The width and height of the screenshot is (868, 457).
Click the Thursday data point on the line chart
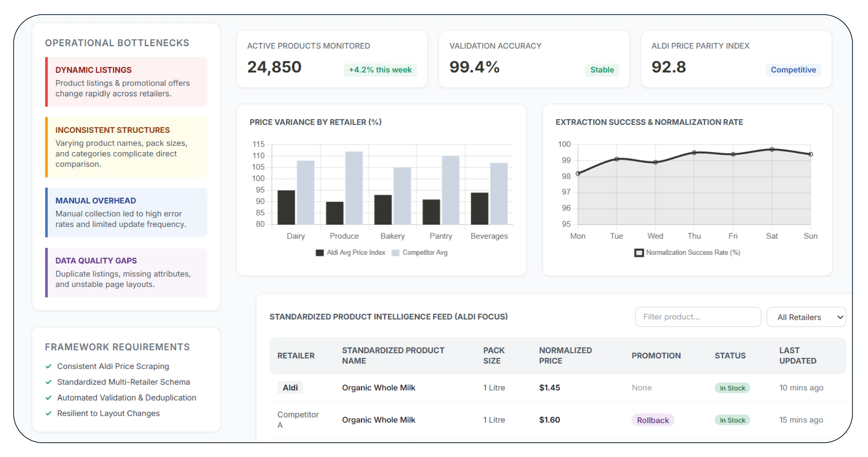(x=694, y=153)
